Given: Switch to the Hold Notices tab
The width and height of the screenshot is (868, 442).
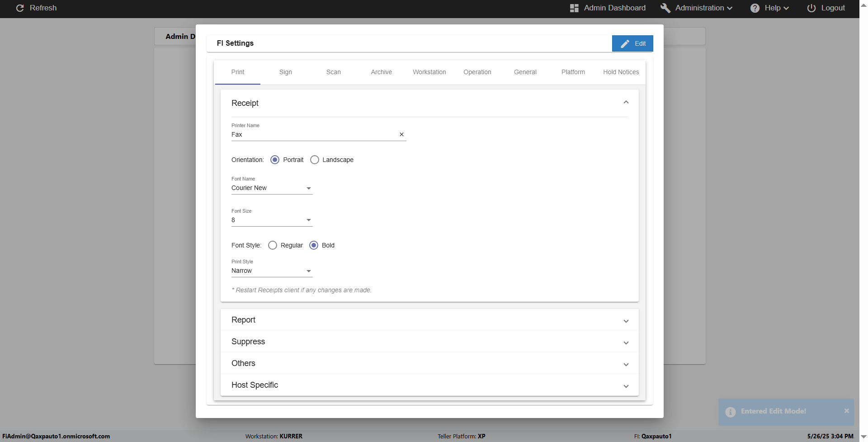Looking at the screenshot, I should coord(621,72).
